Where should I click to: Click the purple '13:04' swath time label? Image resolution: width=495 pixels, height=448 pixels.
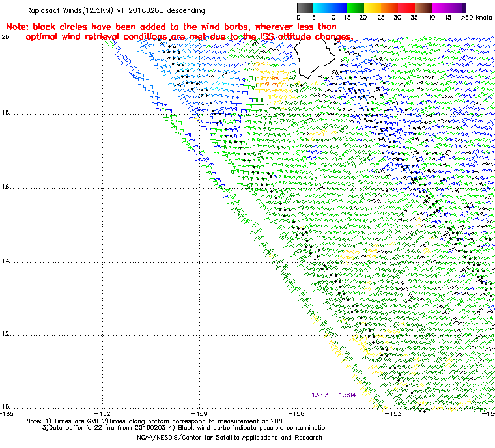click(x=348, y=395)
